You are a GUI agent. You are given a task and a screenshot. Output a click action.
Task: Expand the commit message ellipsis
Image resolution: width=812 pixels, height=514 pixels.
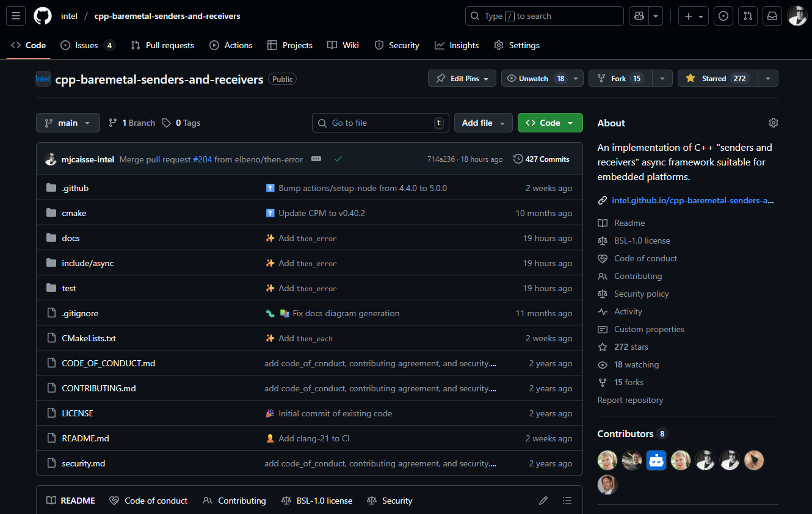(x=316, y=159)
